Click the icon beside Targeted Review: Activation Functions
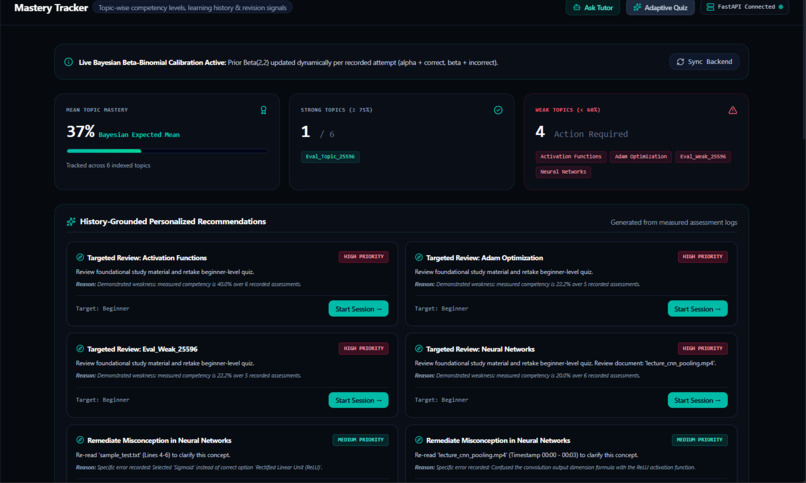 point(80,257)
